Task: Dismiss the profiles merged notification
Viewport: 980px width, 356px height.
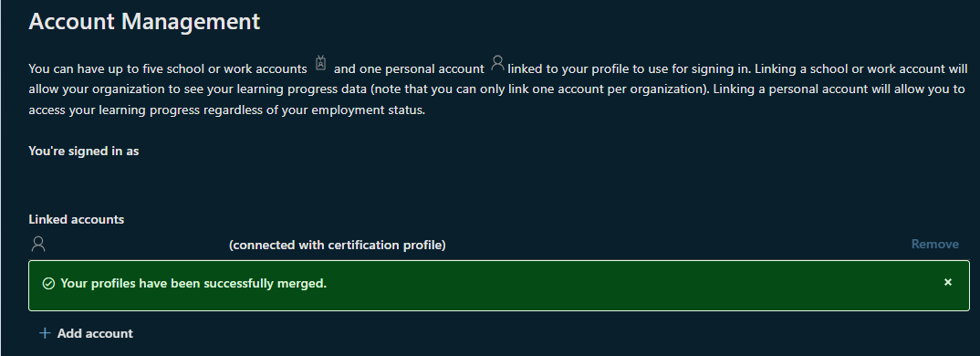Action: pyautogui.click(x=947, y=283)
